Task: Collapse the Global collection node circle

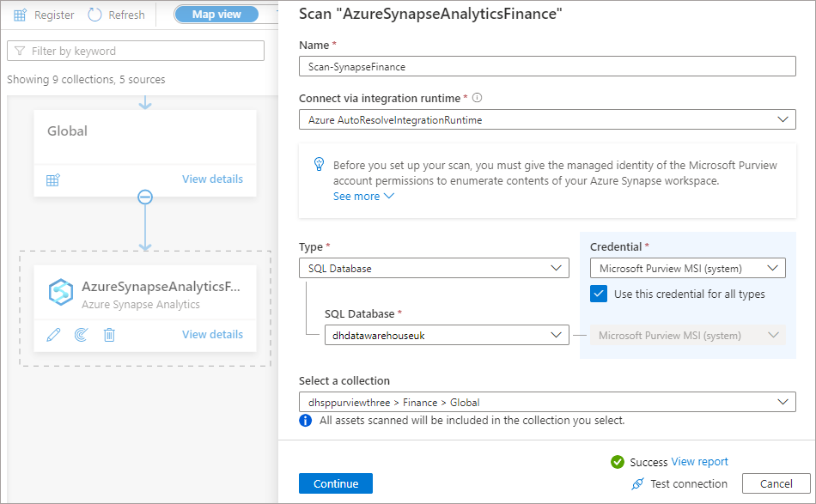Action: 144,197
